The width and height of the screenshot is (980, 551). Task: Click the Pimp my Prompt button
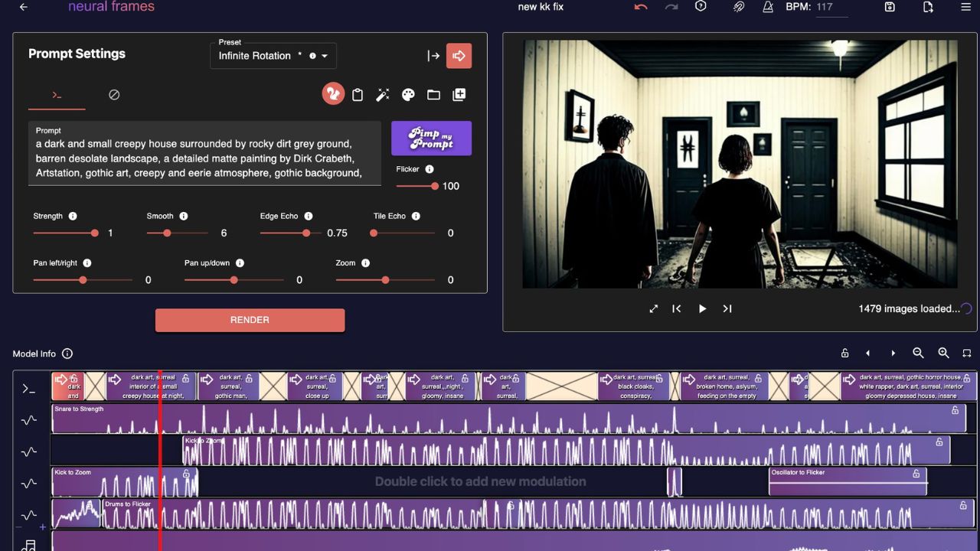click(x=431, y=139)
